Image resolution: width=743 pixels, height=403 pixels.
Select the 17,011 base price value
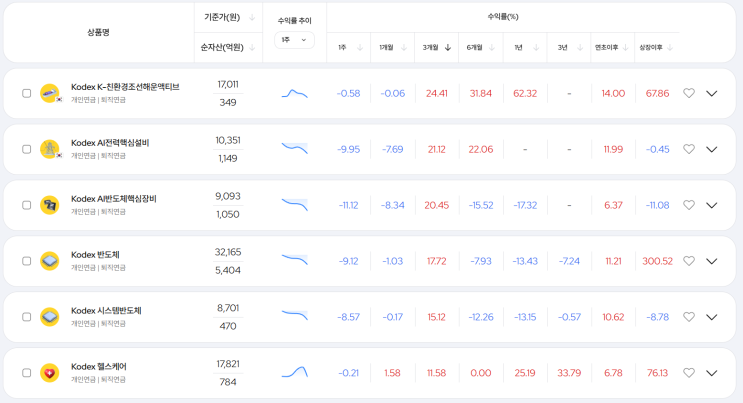228,84
